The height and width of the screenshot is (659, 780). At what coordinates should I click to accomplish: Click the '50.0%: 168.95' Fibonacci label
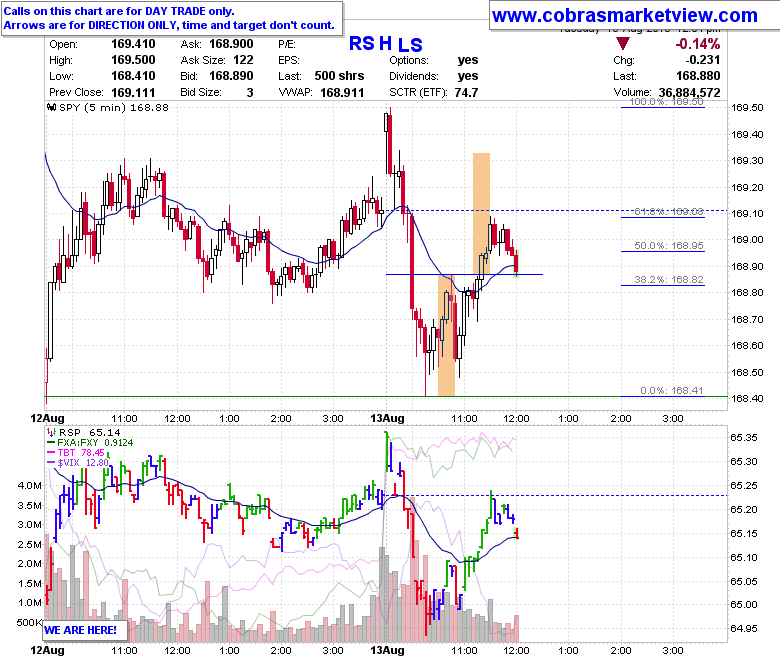coord(669,245)
